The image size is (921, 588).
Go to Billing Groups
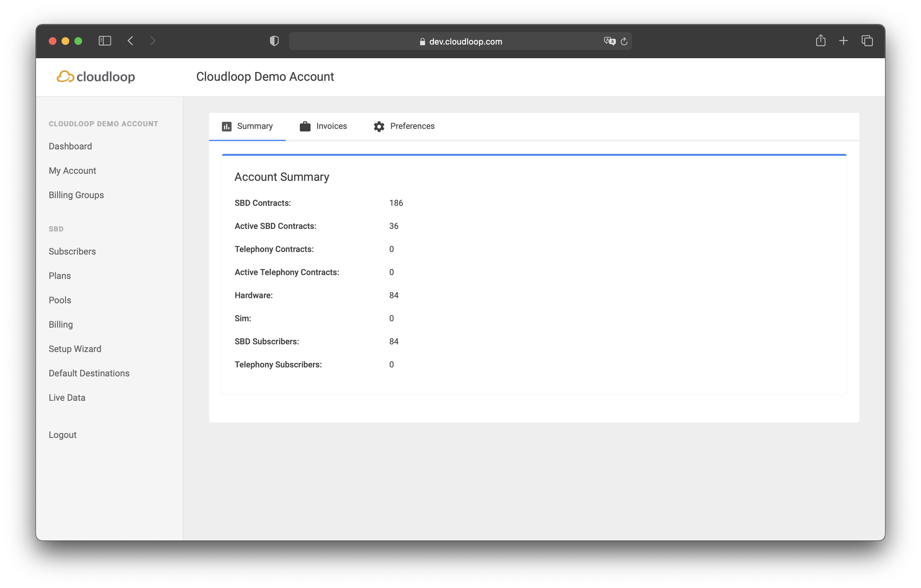coord(76,195)
